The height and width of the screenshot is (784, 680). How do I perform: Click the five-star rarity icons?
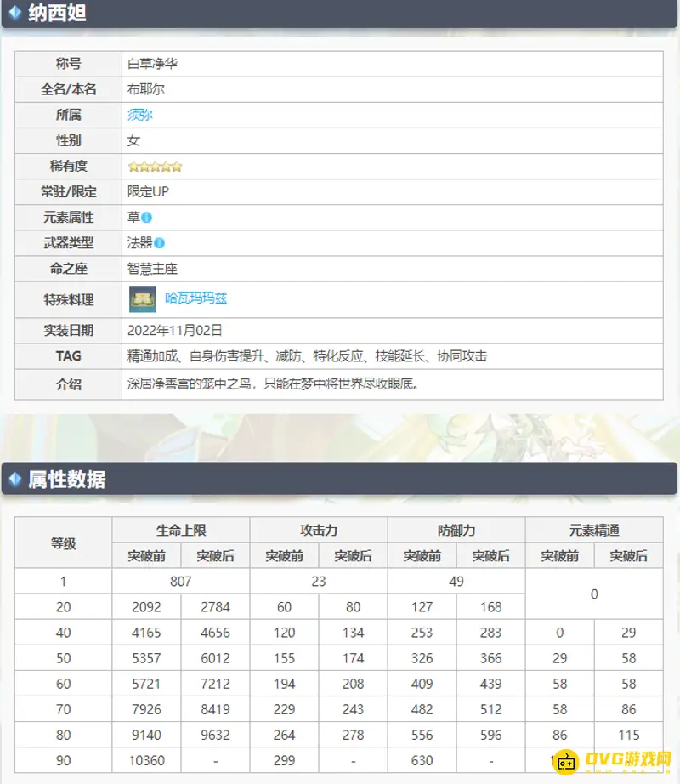click(155, 167)
